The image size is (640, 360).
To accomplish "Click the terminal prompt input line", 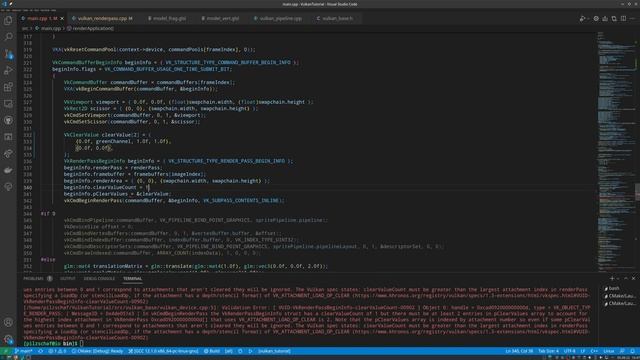I will pos(53,344).
